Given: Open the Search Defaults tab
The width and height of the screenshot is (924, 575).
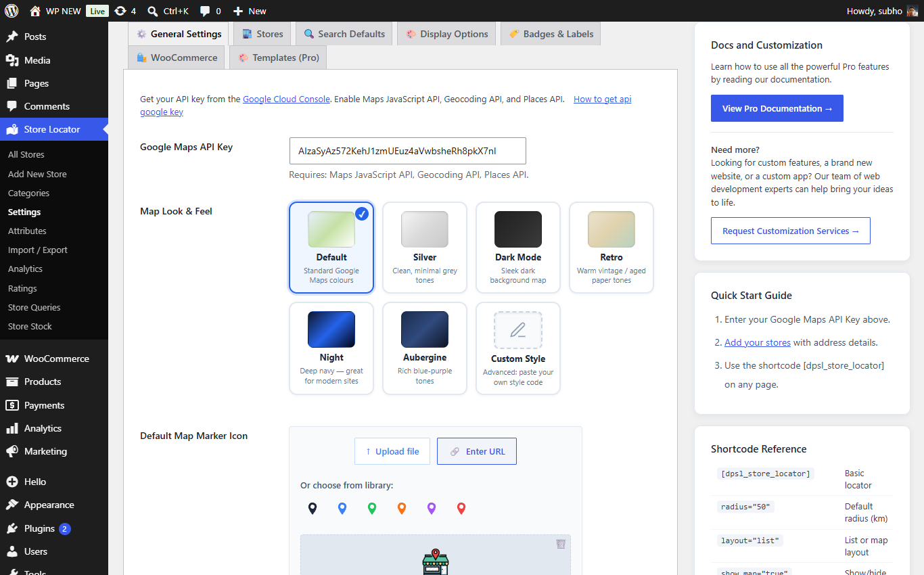Looking at the screenshot, I should (344, 34).
